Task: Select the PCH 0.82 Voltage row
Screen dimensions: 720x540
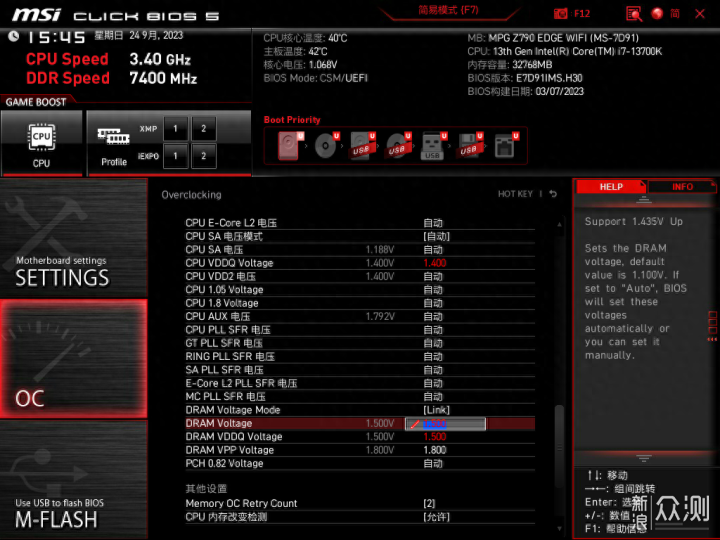Action: pos(360,464)
